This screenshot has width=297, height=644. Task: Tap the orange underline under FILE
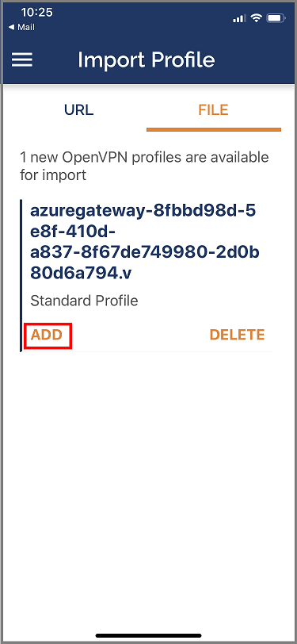214,130
